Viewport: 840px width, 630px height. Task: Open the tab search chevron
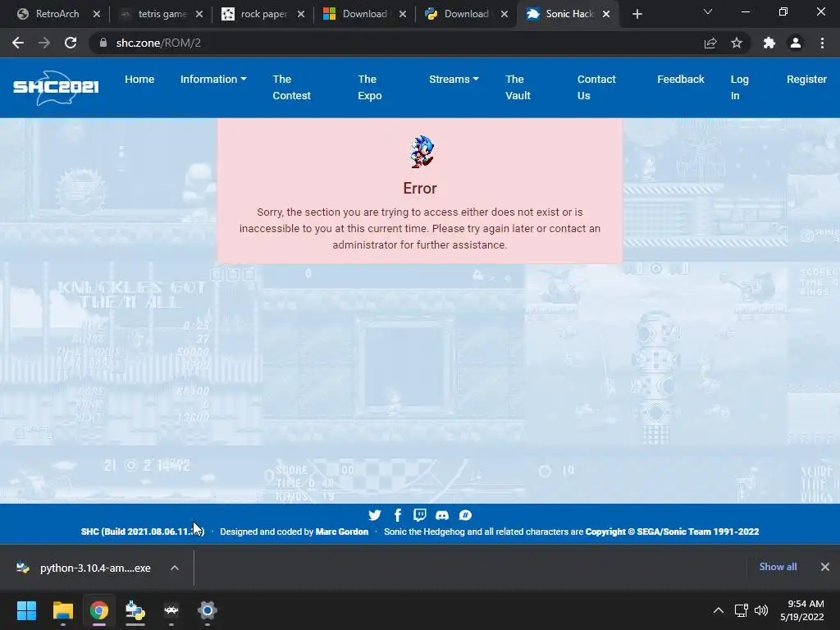[x=708, y=11]
